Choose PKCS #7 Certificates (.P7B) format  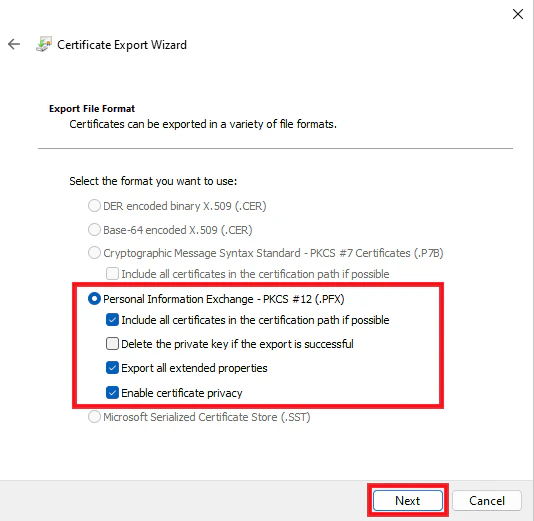pyautogui.click(x=94, y=253)
